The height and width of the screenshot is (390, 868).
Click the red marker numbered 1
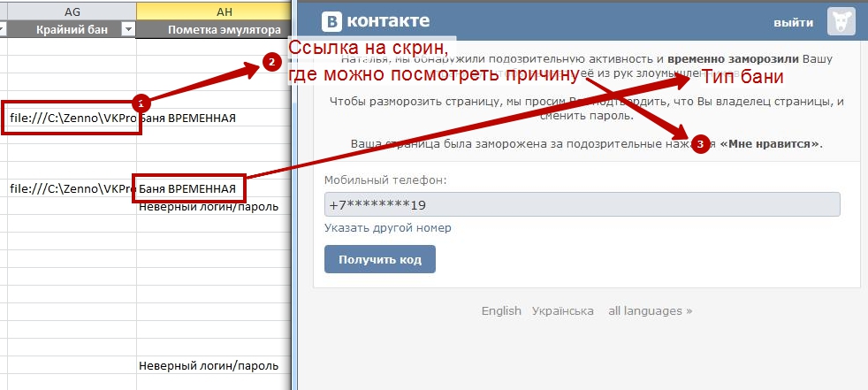point(138,103)
